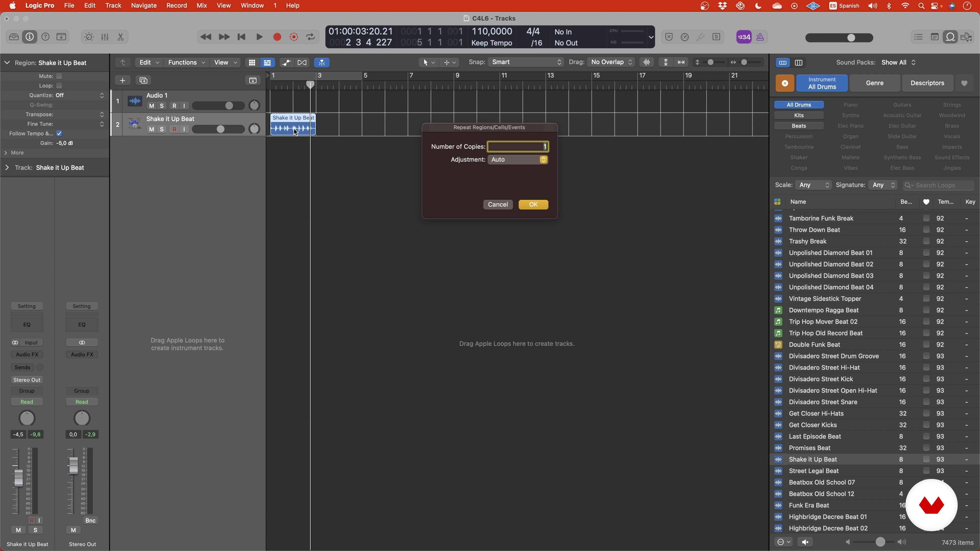Toggle the Count-in 1234 button
Viewport: 980px width, 551px height.
[x=744, y=37]
